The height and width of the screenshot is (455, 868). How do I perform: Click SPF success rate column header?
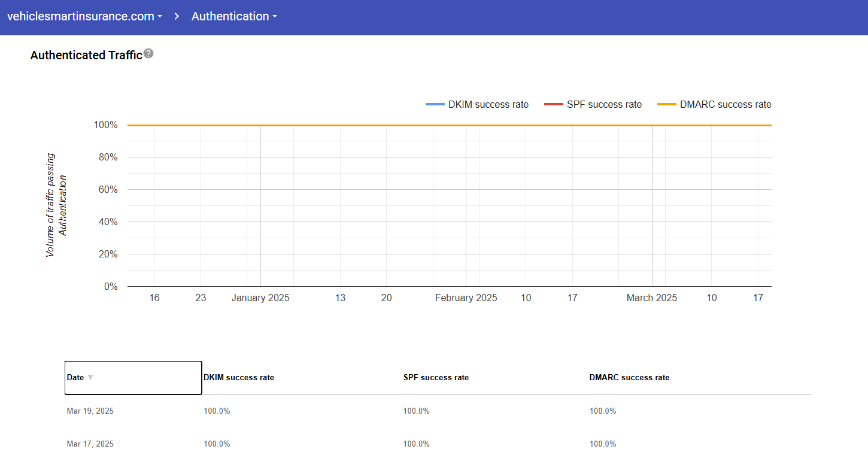tap(436, 378)
